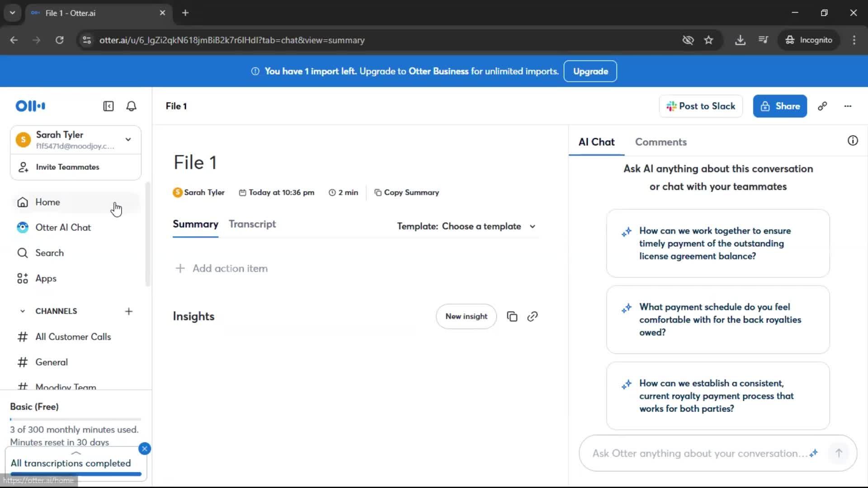
Task: Bookmark this page with star icon
Action: tap(708, 40)
